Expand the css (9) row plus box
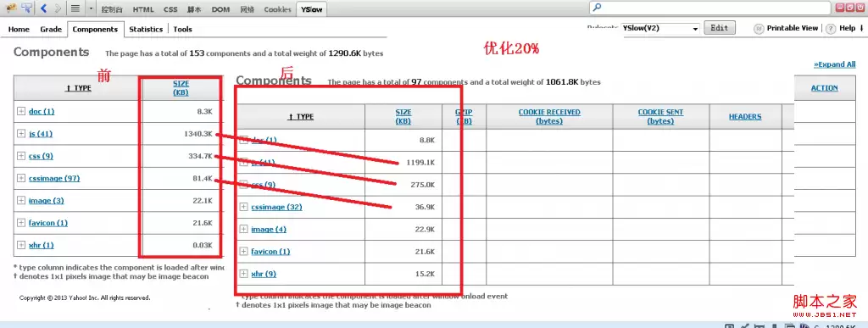This screenshot has height=328, width=868. click(x=21, y=156)
